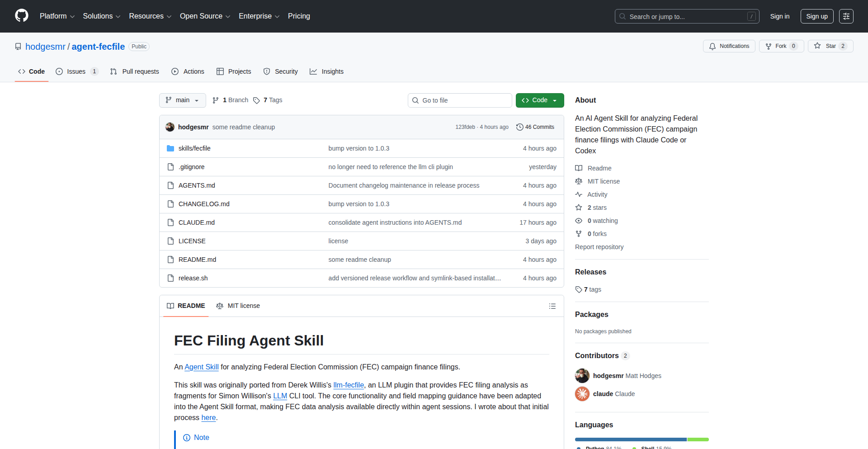Viewport: 868px width, 449px height.
Task: Open the top-right appearance settings icon
Action: pos(846,16)
